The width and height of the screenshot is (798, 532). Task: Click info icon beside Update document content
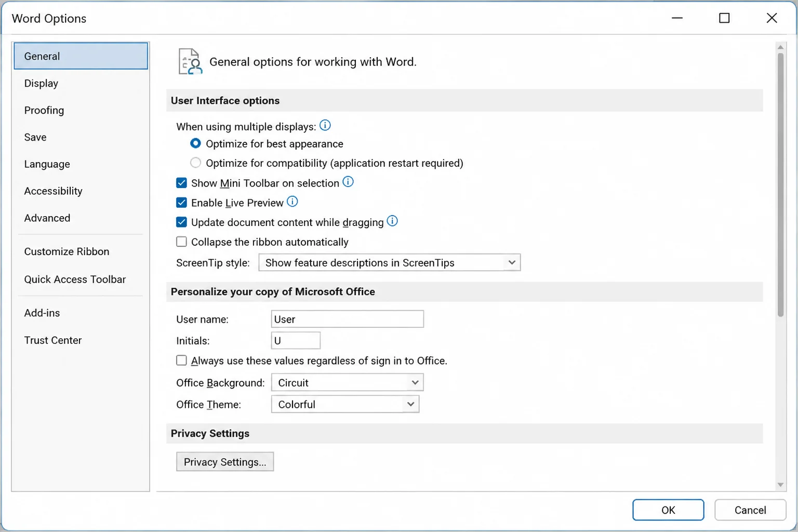tap(392, 221)
